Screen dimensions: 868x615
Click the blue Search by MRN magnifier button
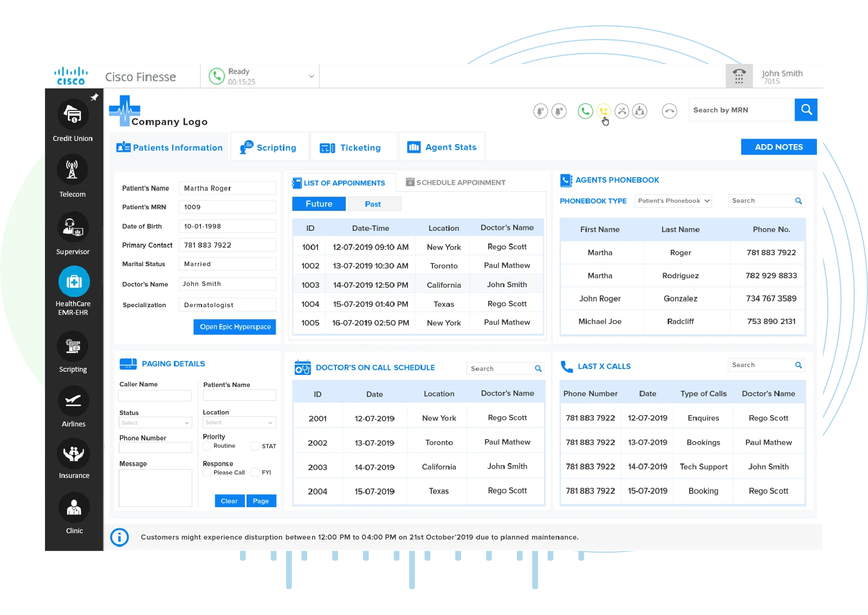(806, 109)
